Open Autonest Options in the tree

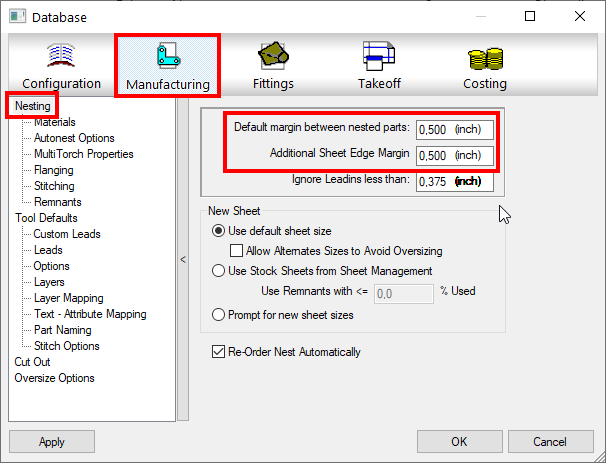(x=74, y=138)
